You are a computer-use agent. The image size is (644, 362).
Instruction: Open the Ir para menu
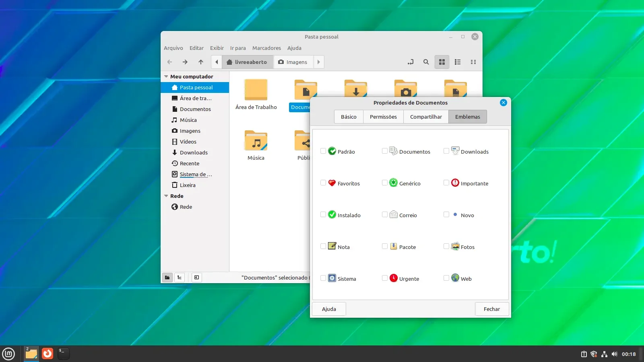point(238,48)
